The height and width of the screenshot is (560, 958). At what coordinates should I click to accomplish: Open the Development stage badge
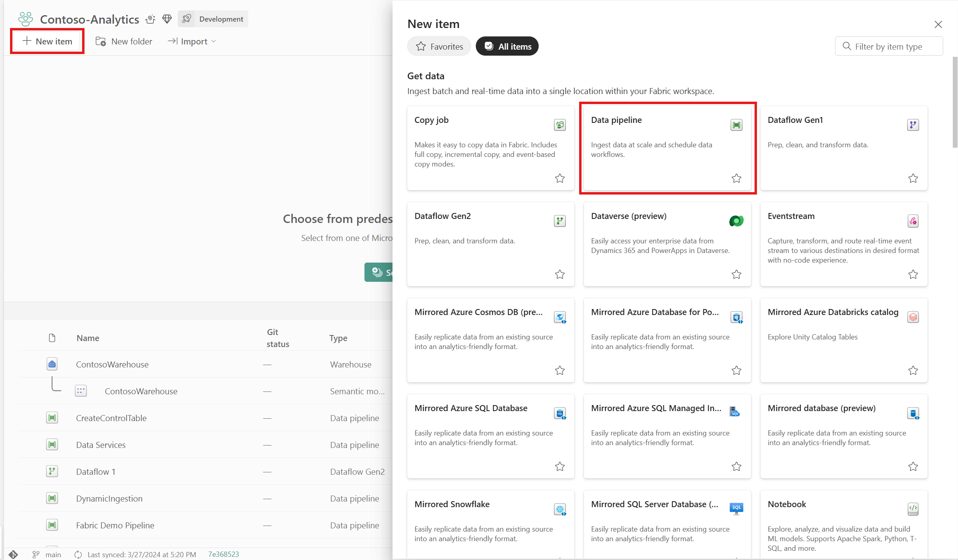(x=213, y=19)
